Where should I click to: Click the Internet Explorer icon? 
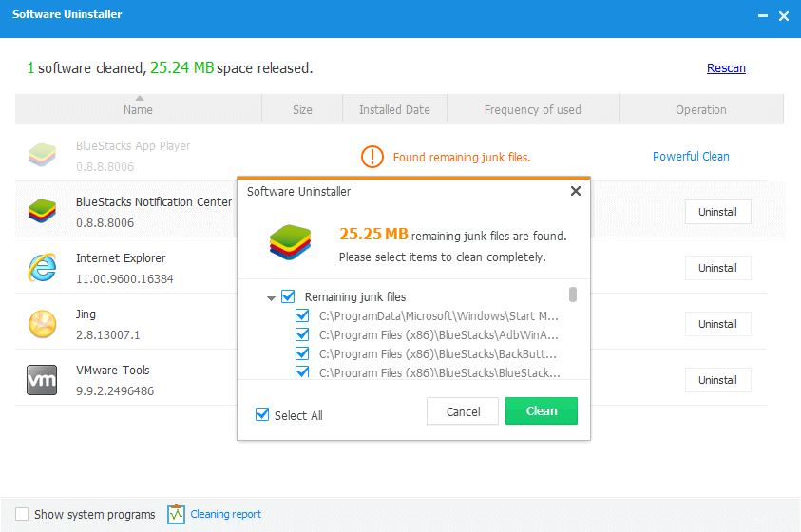42,268
